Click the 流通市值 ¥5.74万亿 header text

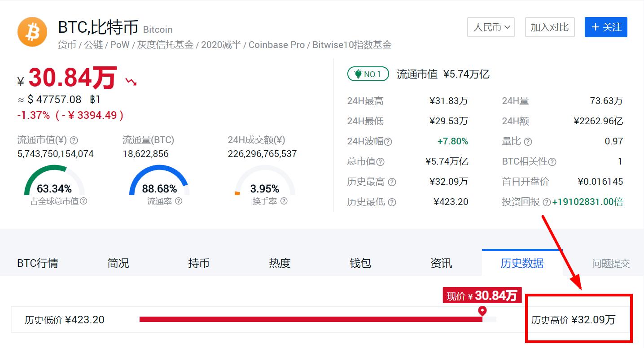coord(443,74)
